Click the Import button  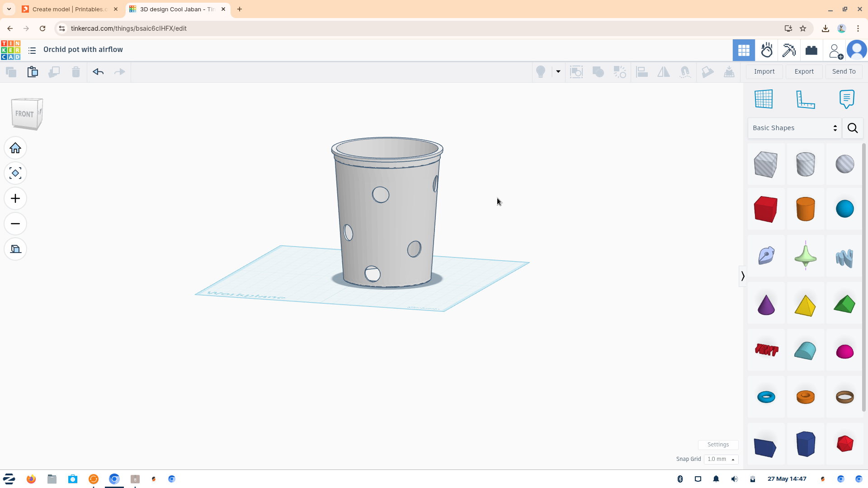pyautogui.click(x=764, y=71)
